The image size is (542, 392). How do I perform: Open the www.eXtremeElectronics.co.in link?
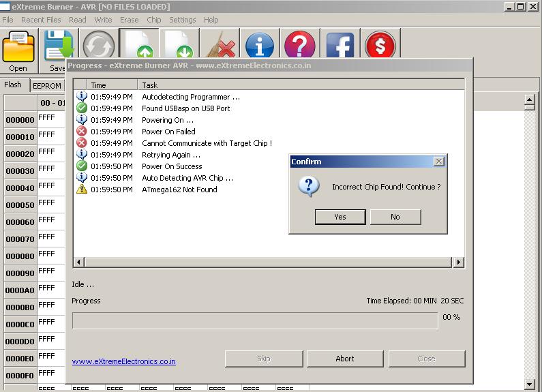click(124, 361)
